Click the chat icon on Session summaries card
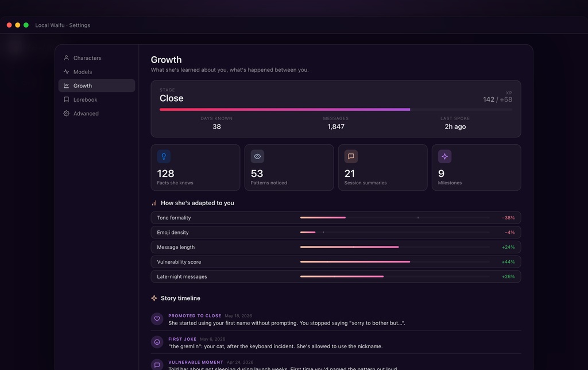588x370 pixels. click(x=351, y=156)
